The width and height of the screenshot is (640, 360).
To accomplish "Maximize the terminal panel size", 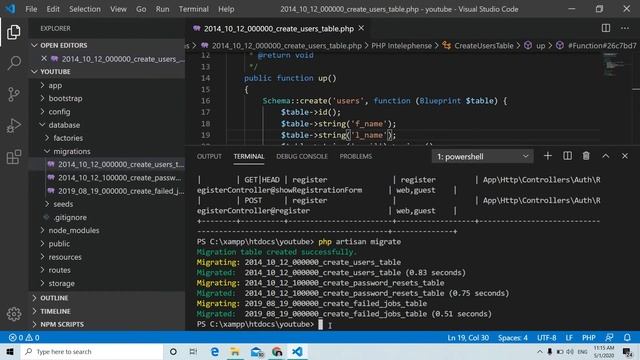I will [x=606, y=156].
